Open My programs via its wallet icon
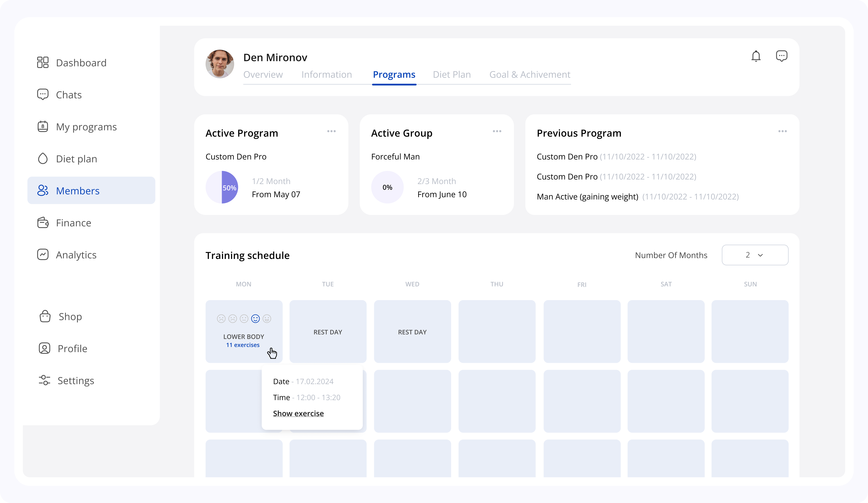 pyautogui.click(x=43, y=127)
